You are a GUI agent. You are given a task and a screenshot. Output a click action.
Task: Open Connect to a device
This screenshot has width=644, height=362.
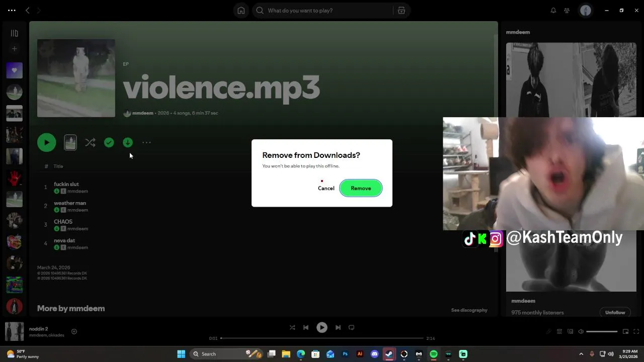click(x=570, y=331)
